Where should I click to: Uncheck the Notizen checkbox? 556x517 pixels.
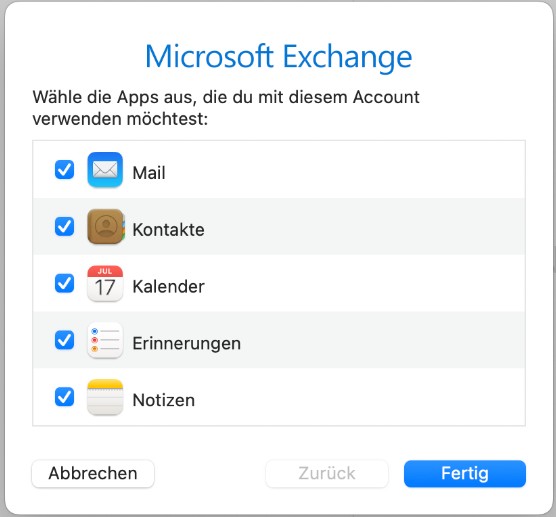65,397
